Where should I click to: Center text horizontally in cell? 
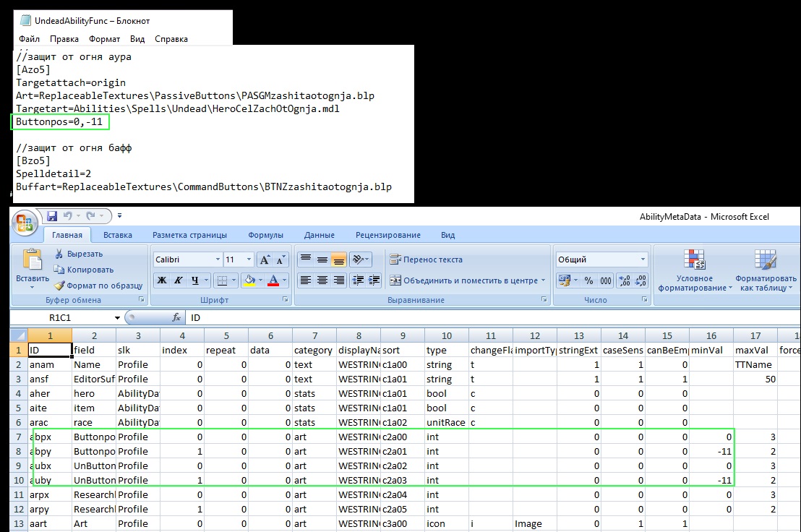coord(322,280)
